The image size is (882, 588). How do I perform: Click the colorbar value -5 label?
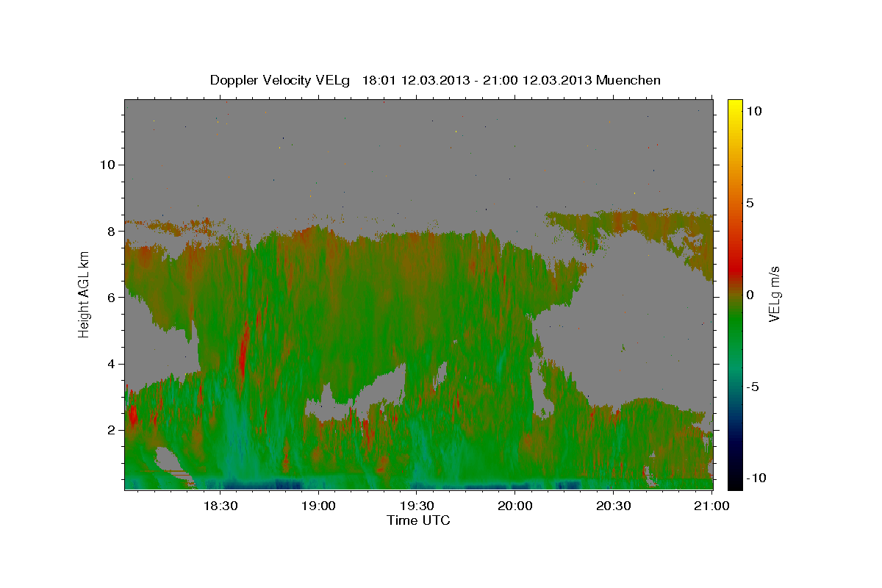click(x=753, y=387)
